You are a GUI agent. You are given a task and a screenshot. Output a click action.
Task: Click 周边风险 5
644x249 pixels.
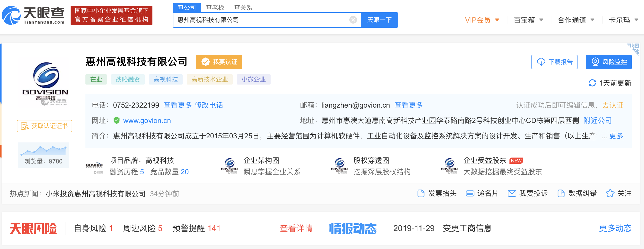pyautogui.click(x=143, y=228)
